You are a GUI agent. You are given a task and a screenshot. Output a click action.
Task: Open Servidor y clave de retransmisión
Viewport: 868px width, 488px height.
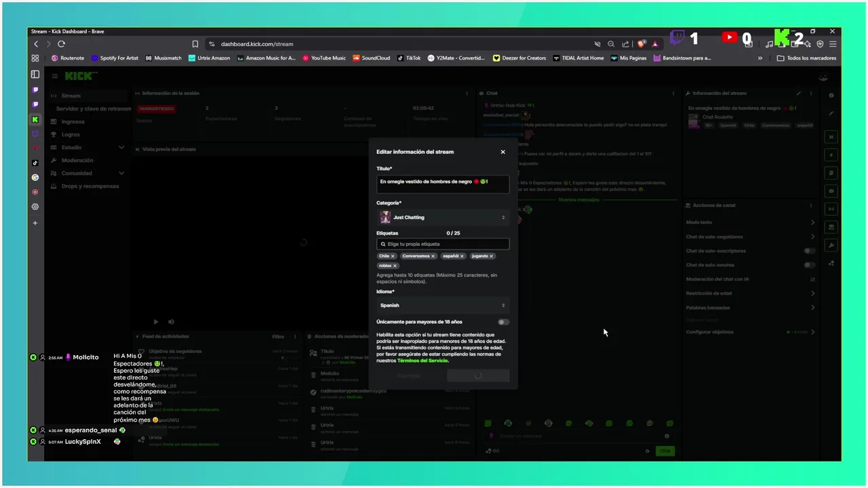pyautogui.click(x=94, y=108)
